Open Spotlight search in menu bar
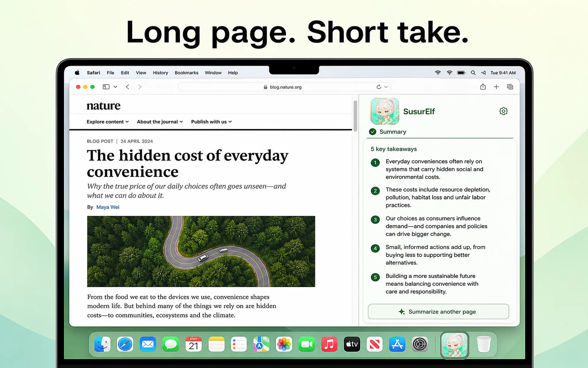The height and width of the screenshot is (368, 588). (x=473, y=73)
